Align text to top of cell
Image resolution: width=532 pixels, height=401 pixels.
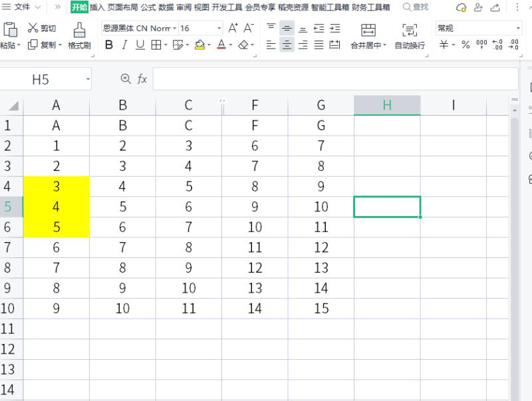click(271, 28)
